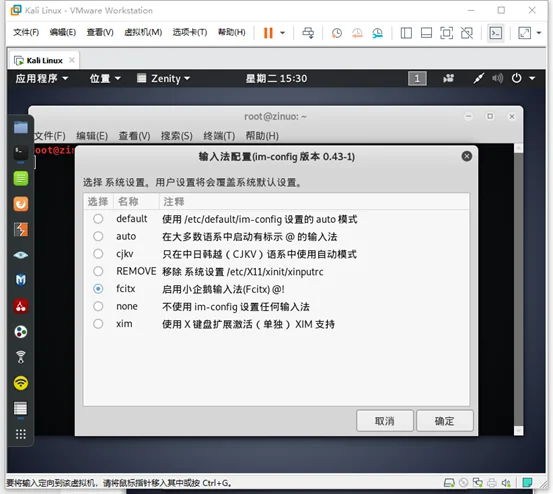This screenshot has width=553, height=494.
Task: Open the yellow Wi-Fi icon in the dock
Action: pos(21,383)
